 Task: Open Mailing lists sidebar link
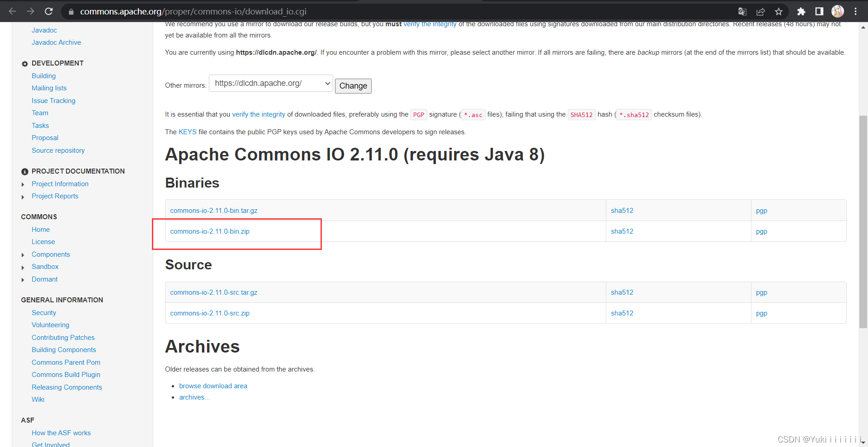(x=49, y=88)
